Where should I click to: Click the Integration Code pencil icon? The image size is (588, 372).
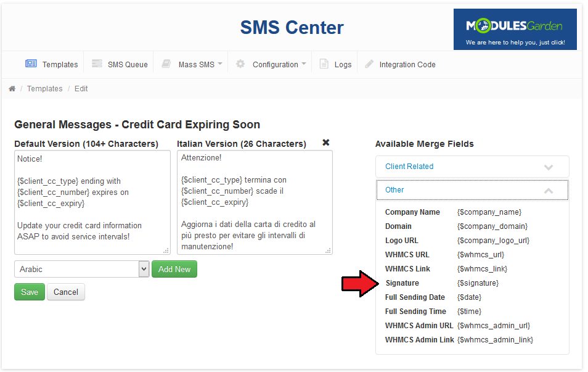[x=369, y=64]
